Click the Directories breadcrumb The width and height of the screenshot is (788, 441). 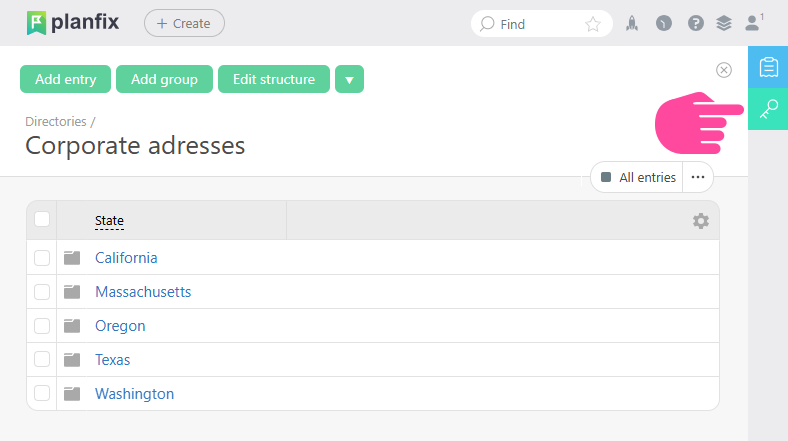point(56,122)
